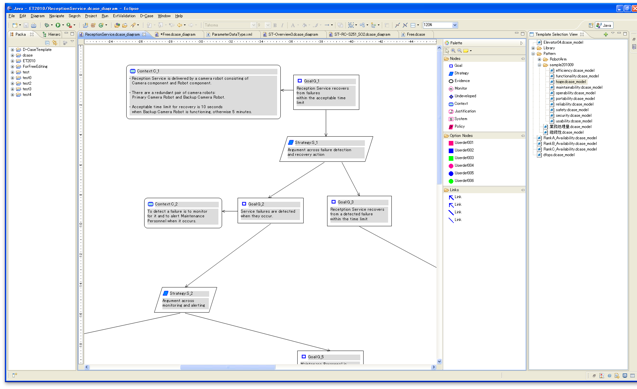The width and height of the screenshot is (637, 389).
Task: Switch to the ParameterDataType.xml tab
Action: tap(231, 35)
